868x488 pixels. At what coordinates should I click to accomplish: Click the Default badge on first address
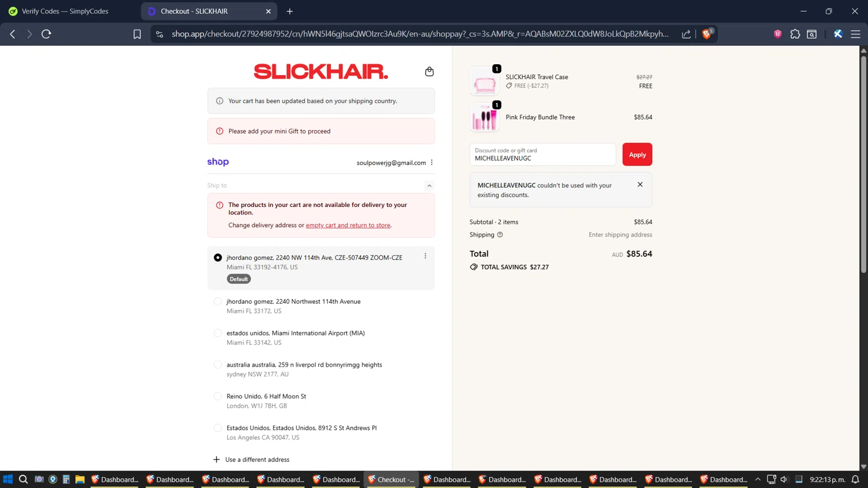point(238,279)
